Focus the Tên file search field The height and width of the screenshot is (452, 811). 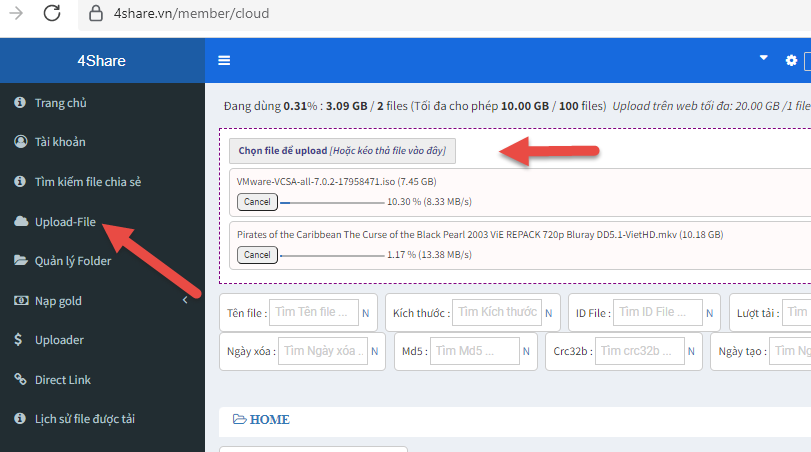tap(313, 313)
